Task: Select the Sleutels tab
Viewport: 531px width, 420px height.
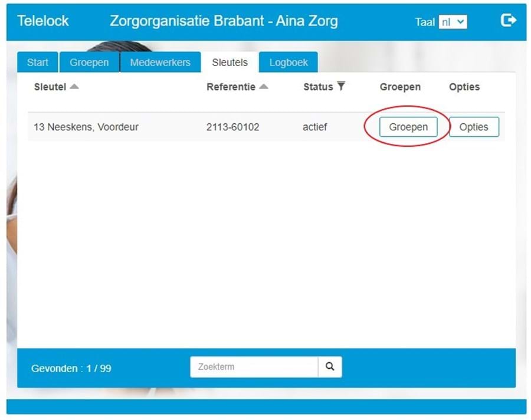Action: point(230,63)
